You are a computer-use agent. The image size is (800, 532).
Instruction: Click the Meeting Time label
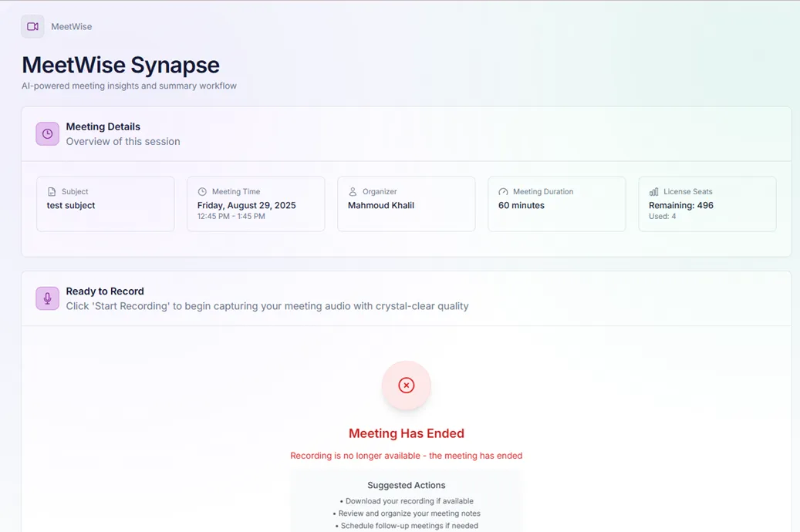(x=236, y=191)
